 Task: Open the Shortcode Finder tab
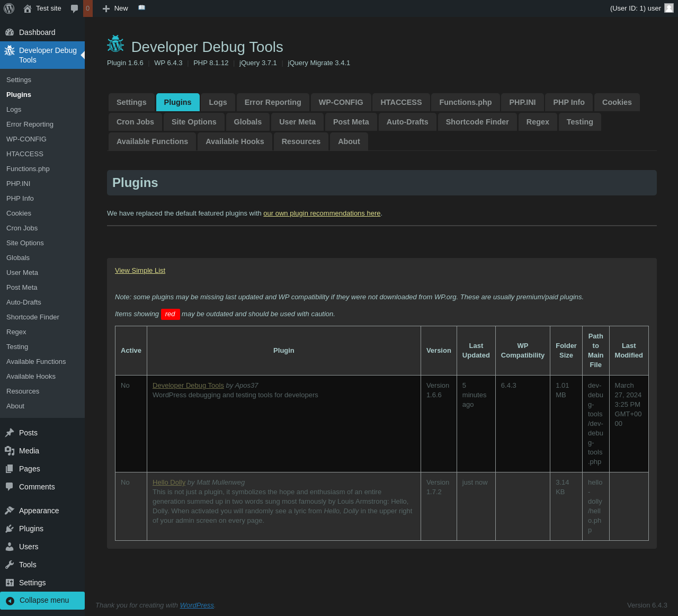point(477,122)
